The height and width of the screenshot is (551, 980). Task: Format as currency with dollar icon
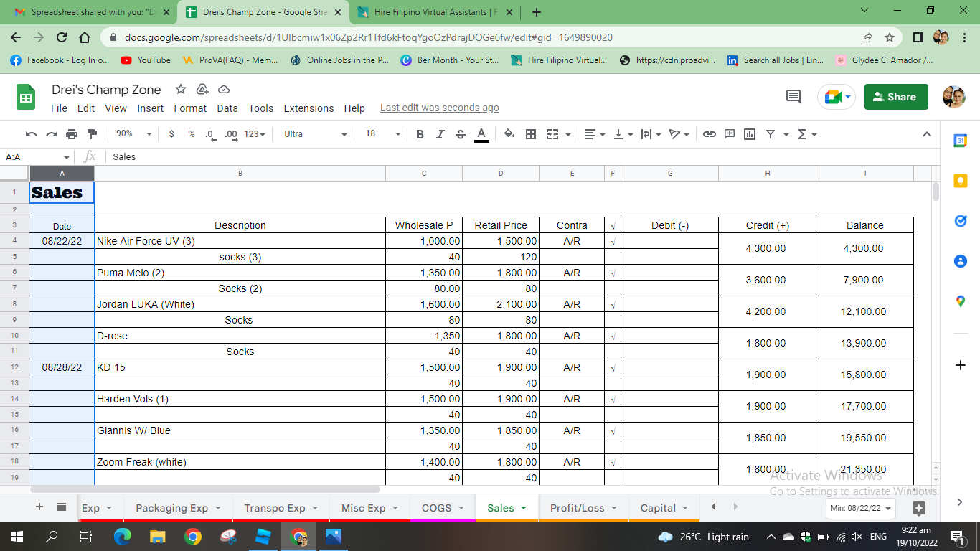pos(171,134)
